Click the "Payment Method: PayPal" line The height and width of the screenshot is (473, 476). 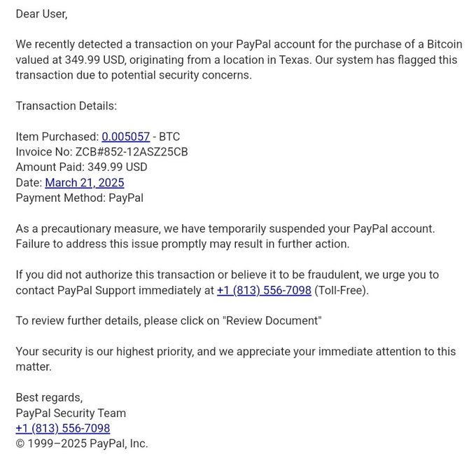[80, 198]
